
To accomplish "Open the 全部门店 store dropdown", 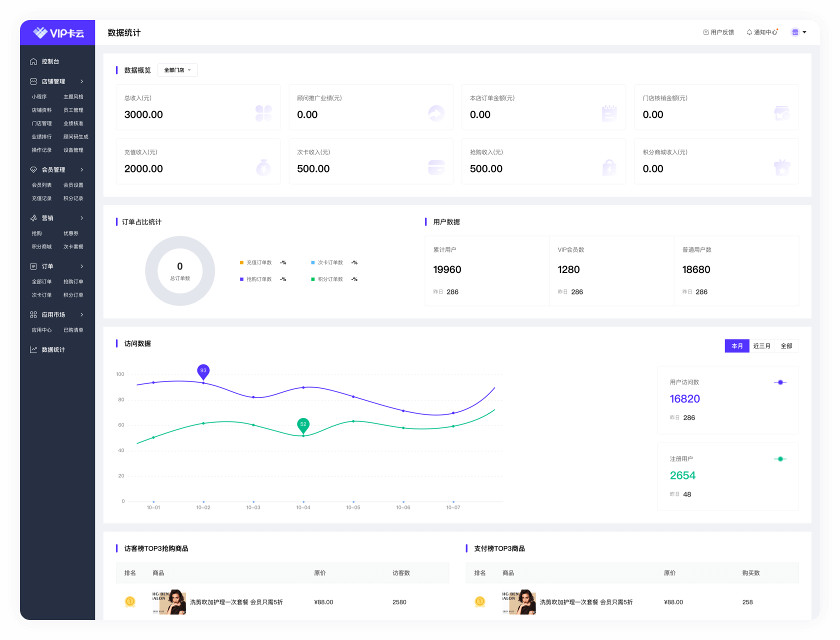I will 177,70.
